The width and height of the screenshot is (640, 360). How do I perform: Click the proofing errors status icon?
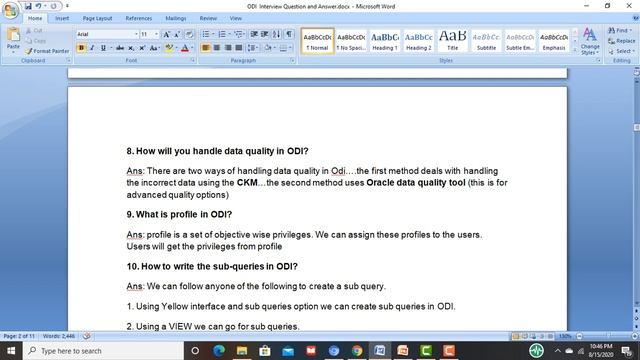(87, 336)
